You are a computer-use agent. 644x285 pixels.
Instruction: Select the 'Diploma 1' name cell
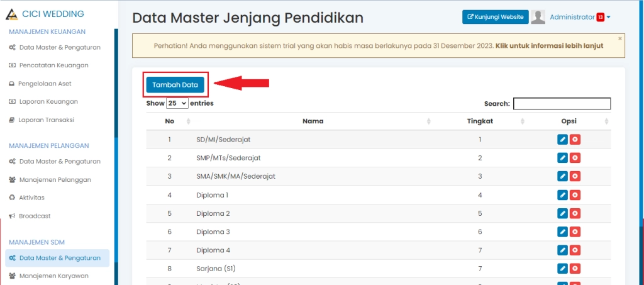[213, 195]
